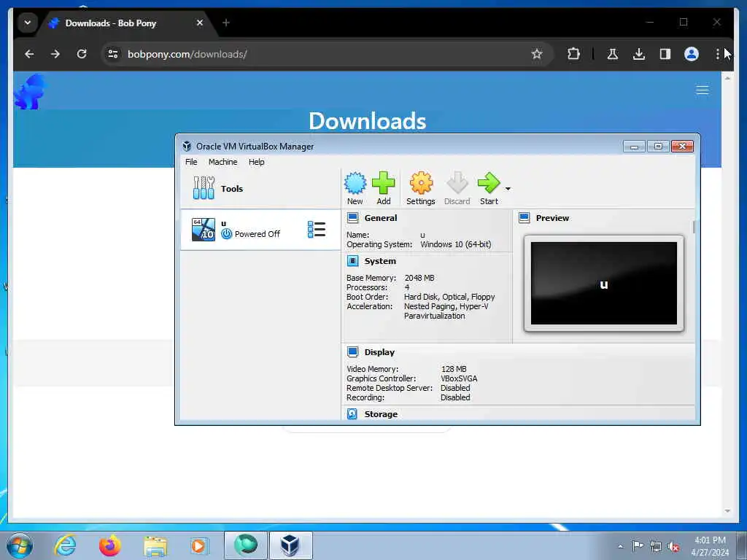Open Chrome profile avatar
The height and width of the screenshot is (560, 747).
point(692,54)
